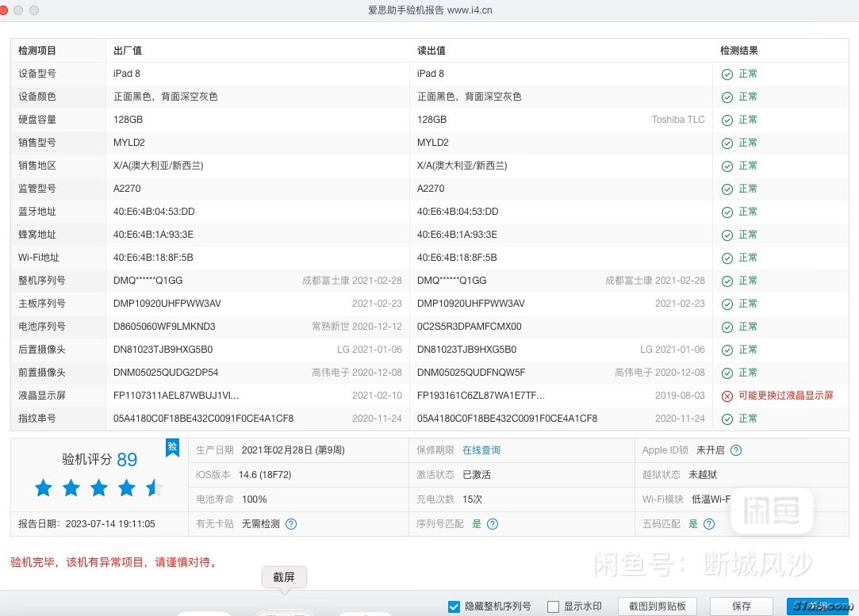Enable the 显示水印 checkbox
This screenshot has width=859, height=616.
pyautogui.click(x=554, y=606)
